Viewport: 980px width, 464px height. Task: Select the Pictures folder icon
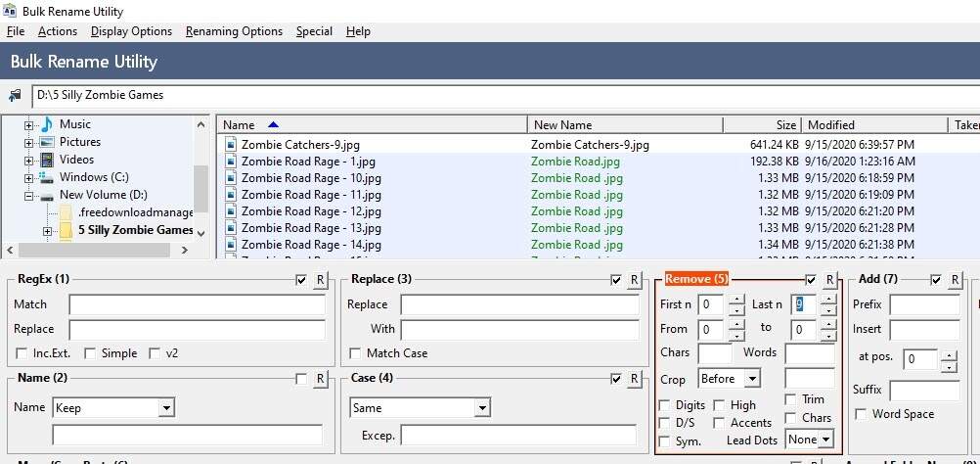point(46,142)
